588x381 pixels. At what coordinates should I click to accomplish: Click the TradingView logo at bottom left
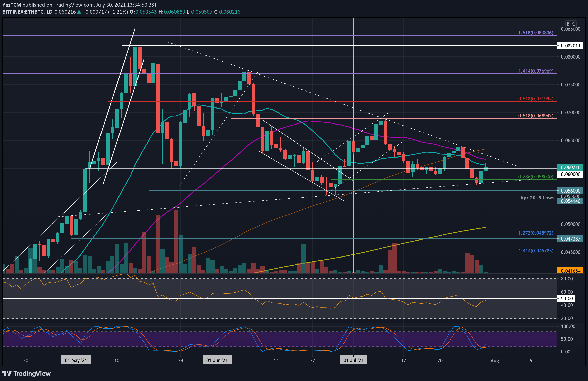[x=26, y=373]
